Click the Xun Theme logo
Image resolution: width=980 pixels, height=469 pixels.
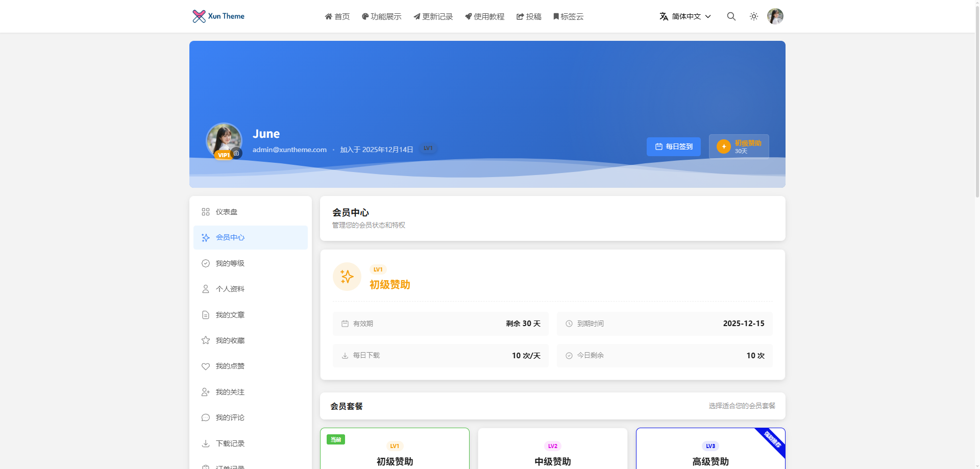pyautogui.click(x=218, y=16)
